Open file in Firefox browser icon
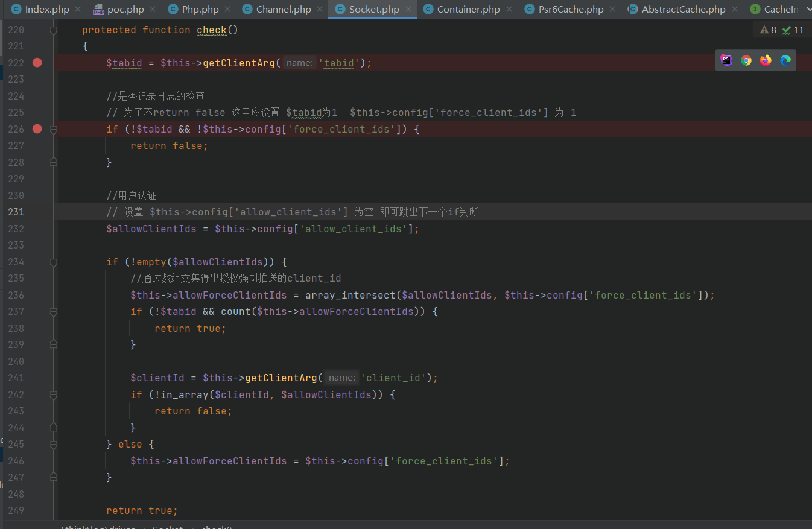 (x=766, y=60)
